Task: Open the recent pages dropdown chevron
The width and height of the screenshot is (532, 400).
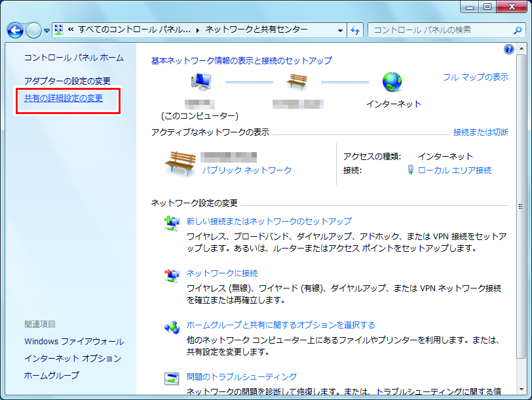Action: 46,30
